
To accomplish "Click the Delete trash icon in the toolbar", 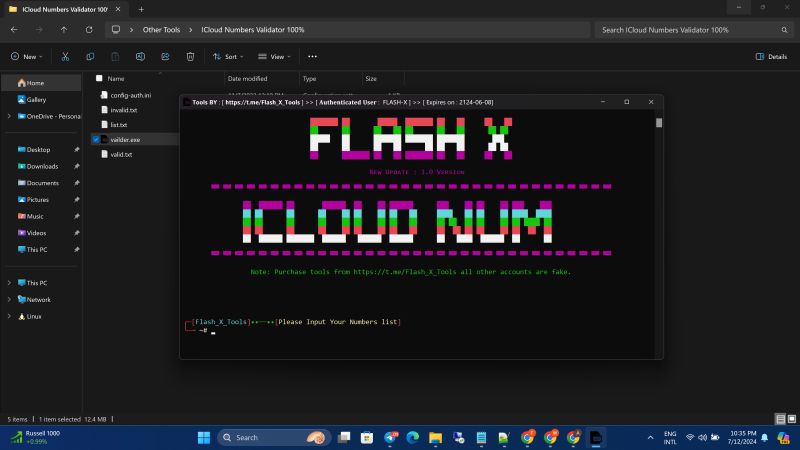I will [x=190, y=57].
